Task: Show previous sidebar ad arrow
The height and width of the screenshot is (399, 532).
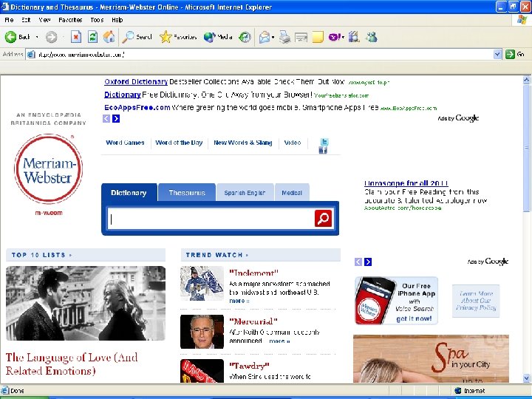Action: point(358,262)
